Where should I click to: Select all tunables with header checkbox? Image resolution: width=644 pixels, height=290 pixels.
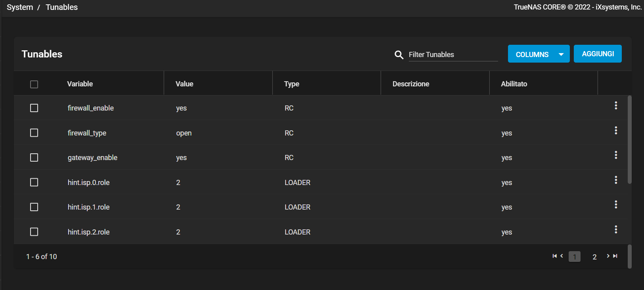34,84
